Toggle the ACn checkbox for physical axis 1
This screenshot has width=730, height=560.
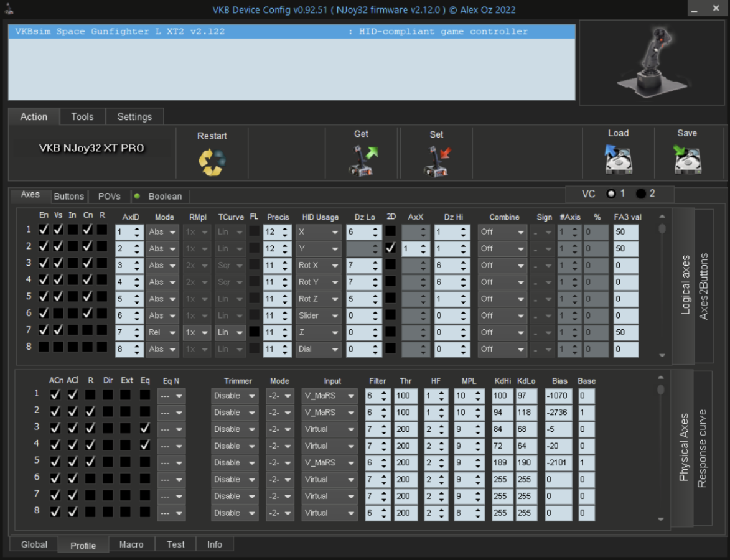(55, 394)
